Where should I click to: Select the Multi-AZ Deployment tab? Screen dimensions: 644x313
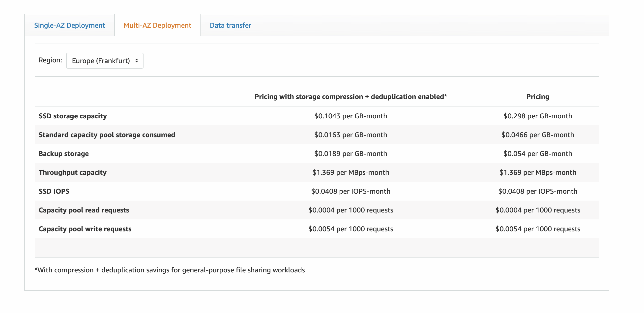coord(157,25)
